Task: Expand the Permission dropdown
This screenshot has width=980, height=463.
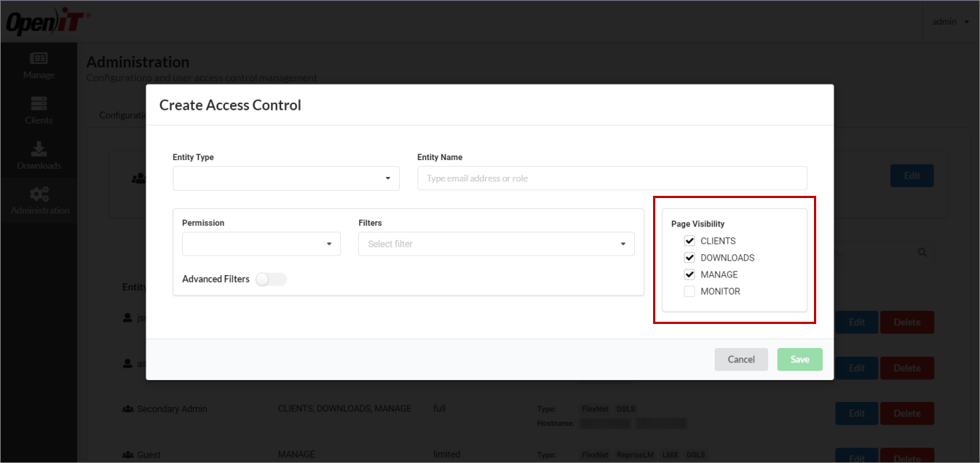Action: (x=261, y=244)
